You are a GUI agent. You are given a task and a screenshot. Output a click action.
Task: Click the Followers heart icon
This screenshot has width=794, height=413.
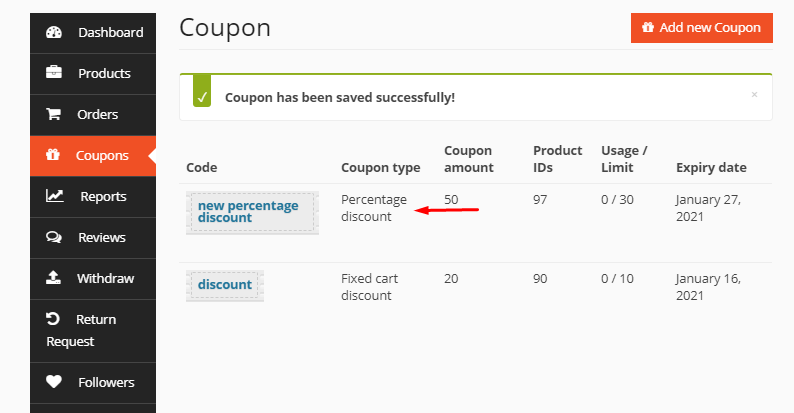point(54,382)
